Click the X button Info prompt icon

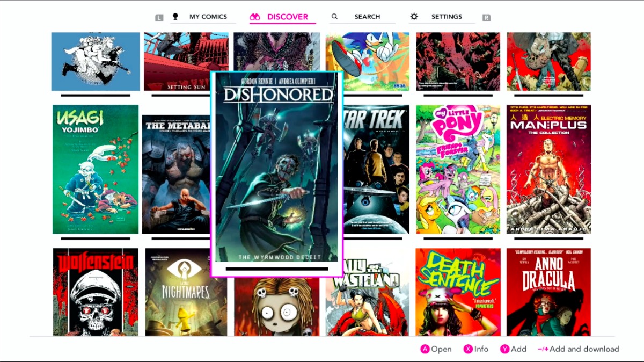[x=468, y=349]
